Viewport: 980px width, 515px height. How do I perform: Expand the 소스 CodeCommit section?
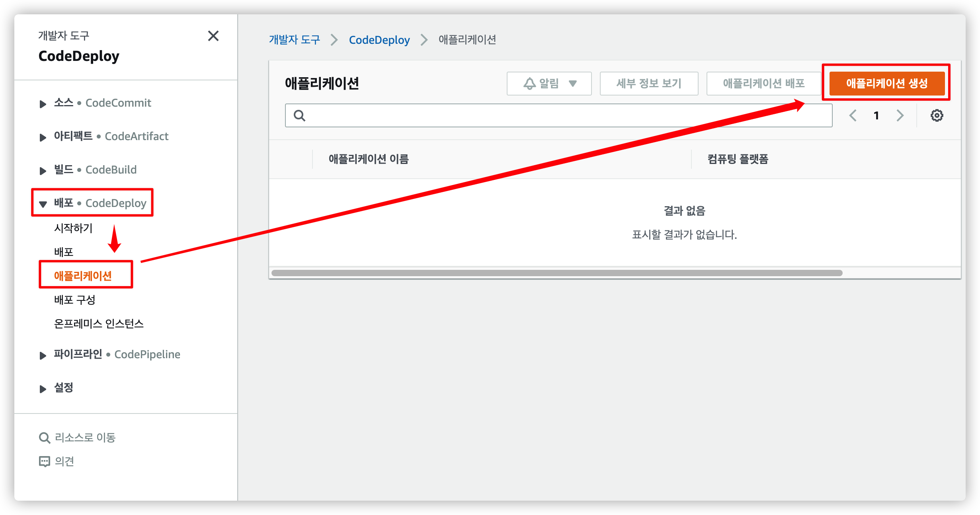tap(43, 104)
